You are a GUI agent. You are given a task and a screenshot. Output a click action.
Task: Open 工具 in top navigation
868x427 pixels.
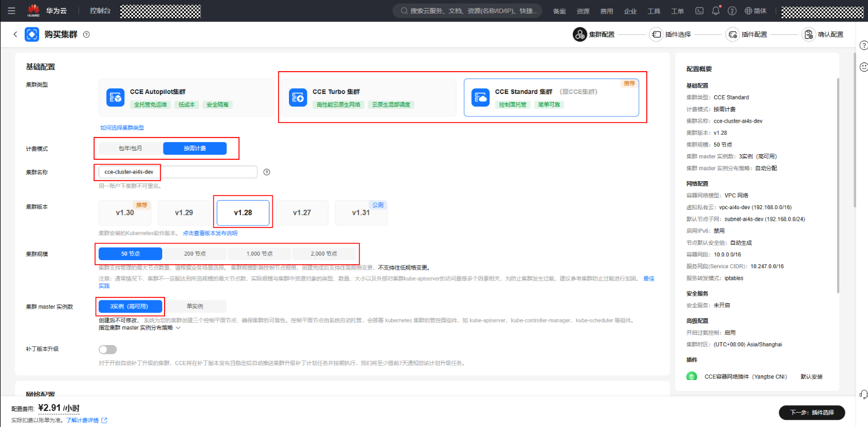point(654,11)
